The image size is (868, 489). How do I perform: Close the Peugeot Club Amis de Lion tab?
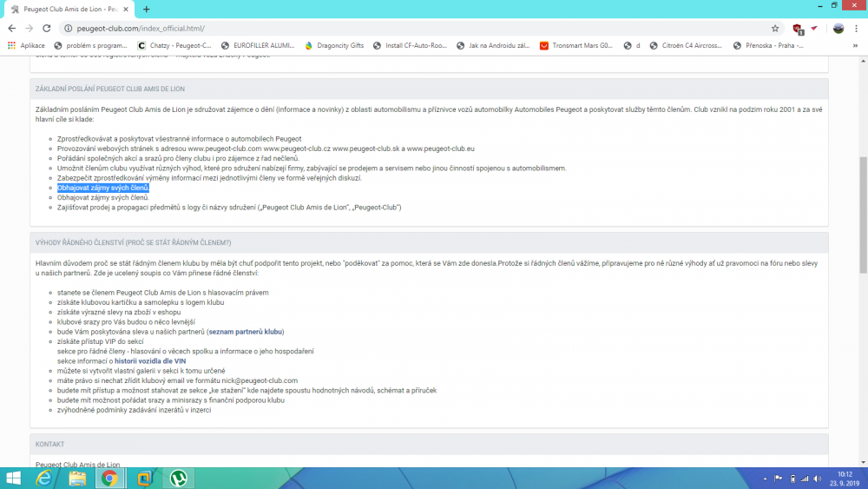(x=126, y=10)
